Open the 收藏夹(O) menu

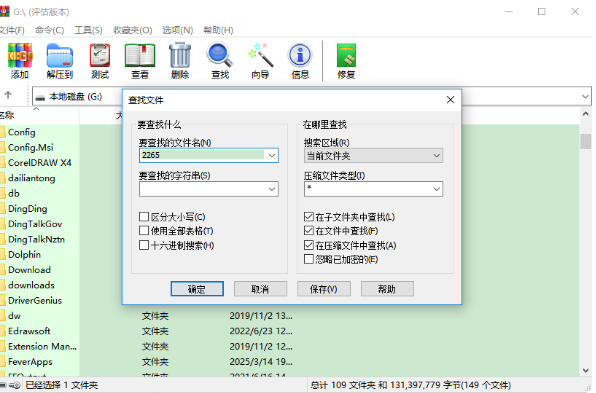(x=132, y=30)
